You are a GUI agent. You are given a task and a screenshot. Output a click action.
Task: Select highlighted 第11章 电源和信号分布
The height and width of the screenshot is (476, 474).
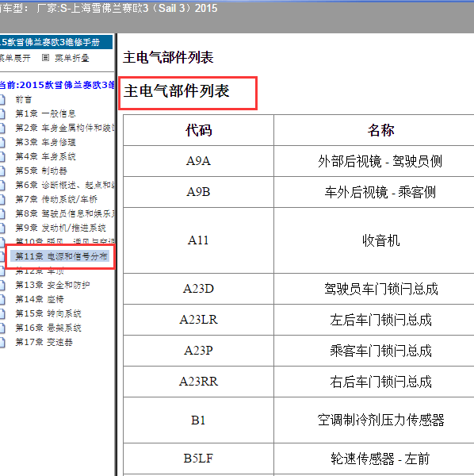coord(59,256)
